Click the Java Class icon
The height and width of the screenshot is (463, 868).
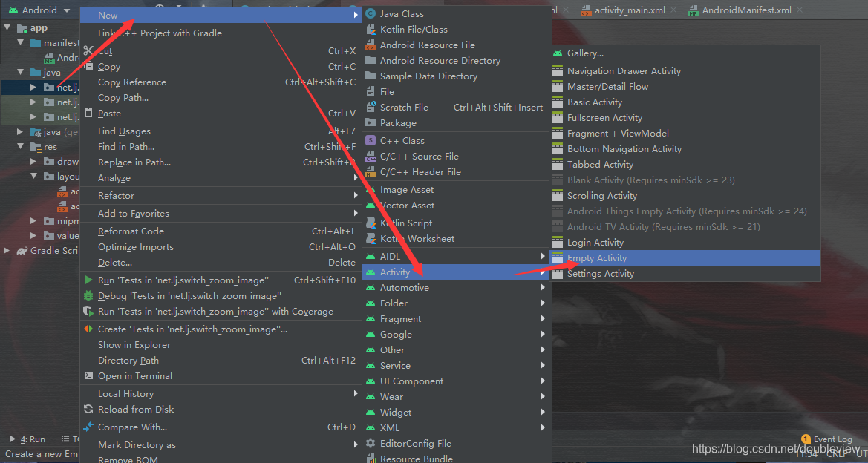click(371, 14)
